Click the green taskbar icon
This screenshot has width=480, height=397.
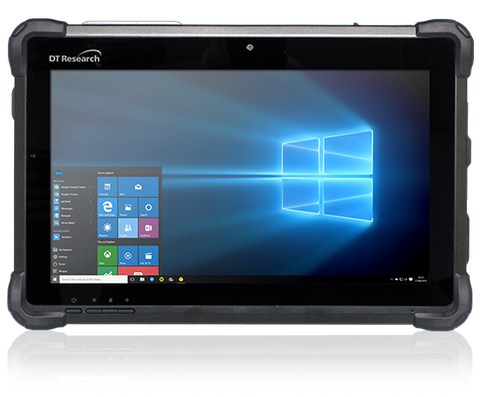162,279
